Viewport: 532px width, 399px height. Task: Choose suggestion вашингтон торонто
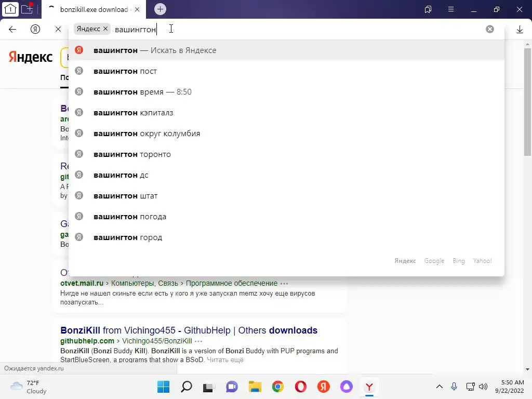286,154
